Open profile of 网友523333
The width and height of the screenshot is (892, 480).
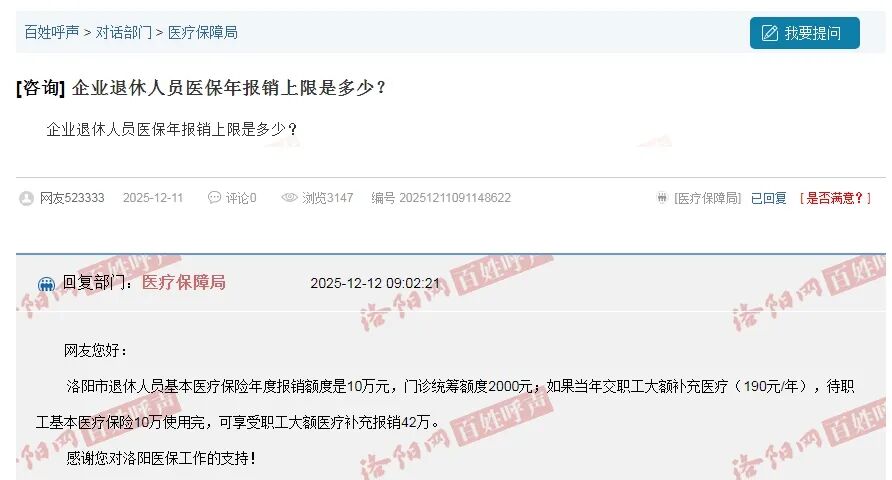tap(72, 198)
